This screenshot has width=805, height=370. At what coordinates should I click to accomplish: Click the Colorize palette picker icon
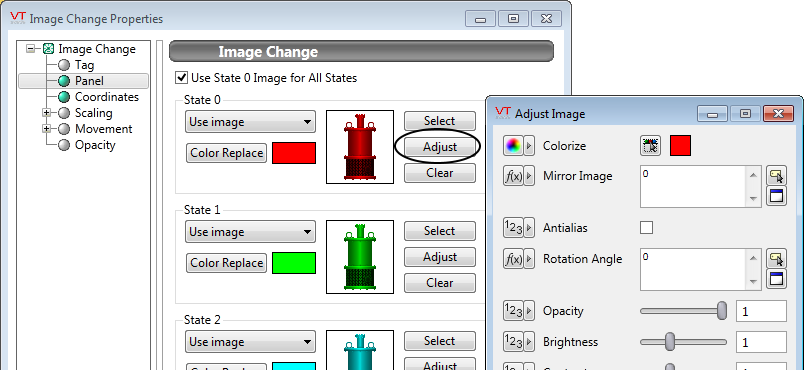pos(650,146)
